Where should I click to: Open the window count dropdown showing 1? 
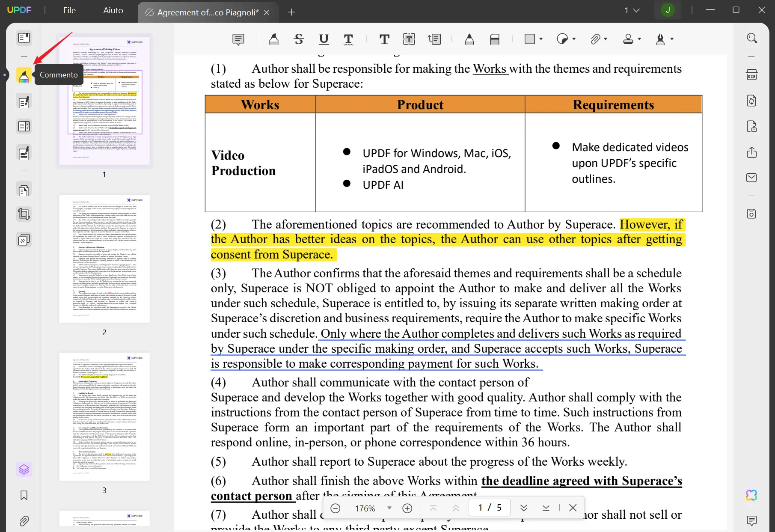point(632,10)
